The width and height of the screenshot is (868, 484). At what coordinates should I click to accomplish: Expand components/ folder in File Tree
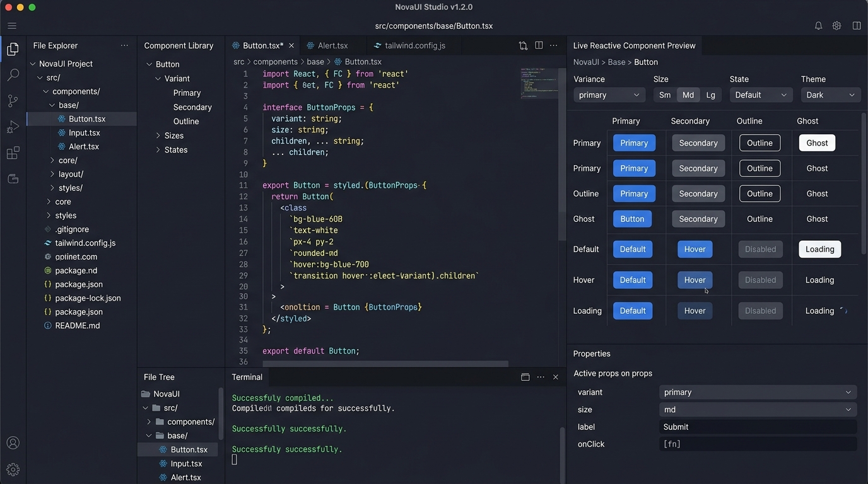[x=149, y=422]
